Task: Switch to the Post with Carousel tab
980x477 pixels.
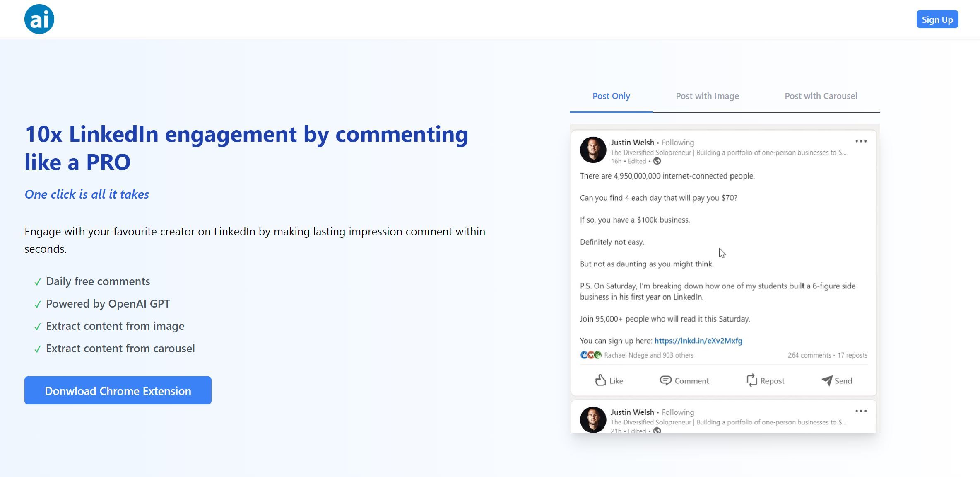Action: [821, 96]
